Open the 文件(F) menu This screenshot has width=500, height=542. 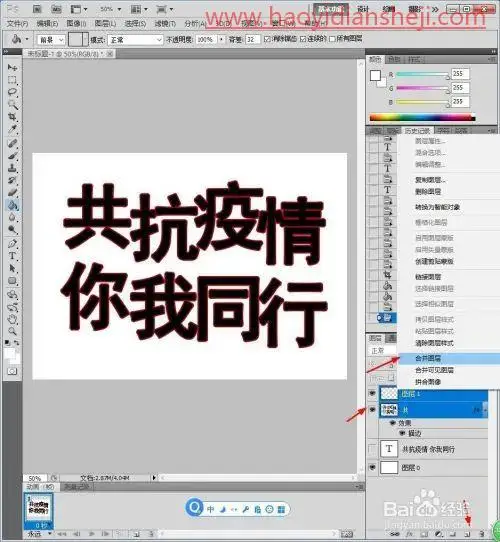(18, 24)
